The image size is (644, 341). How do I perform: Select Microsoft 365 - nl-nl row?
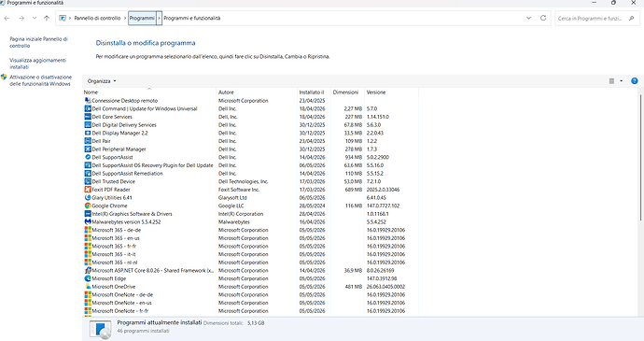[x=250, y=263]
